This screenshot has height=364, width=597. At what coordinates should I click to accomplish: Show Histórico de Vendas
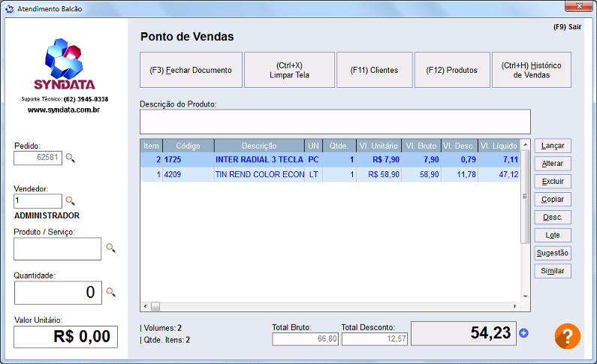[531, 70]
